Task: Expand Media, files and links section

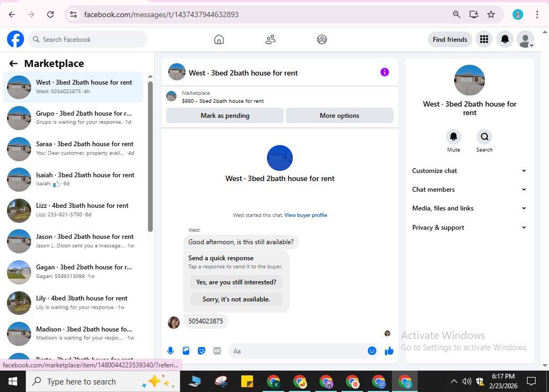Action: click(469, 208)
